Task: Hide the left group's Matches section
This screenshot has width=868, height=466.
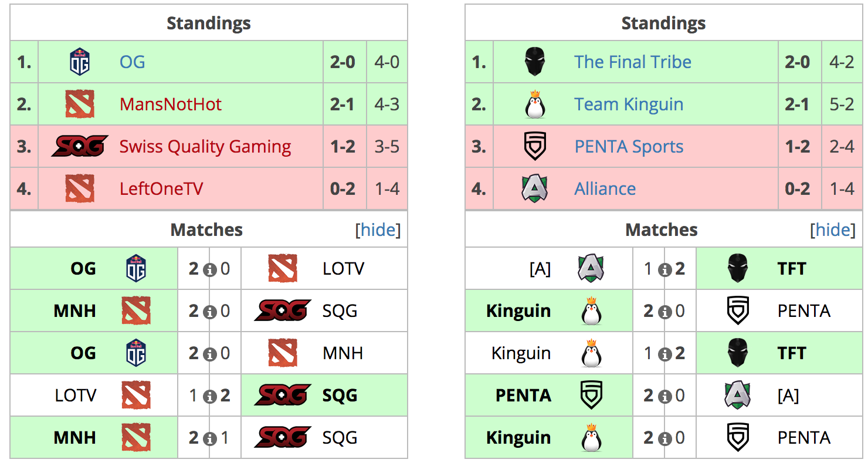Action: (x=378, y=229)
